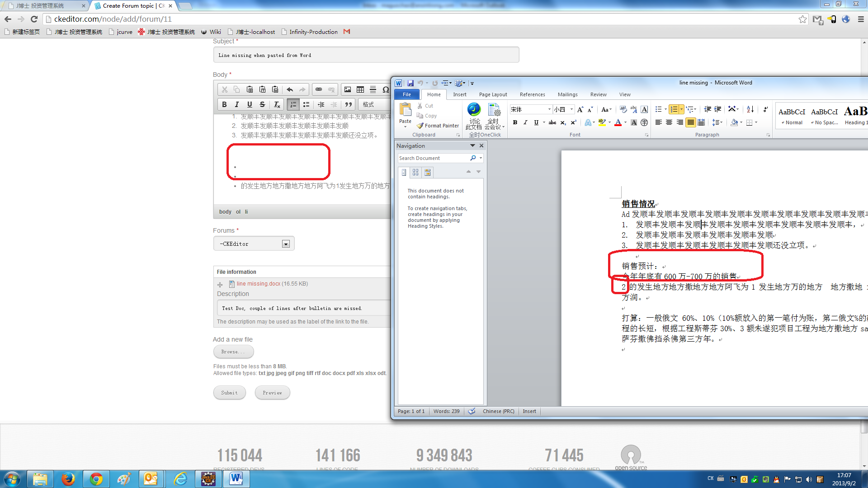Click the CKEditor link insert icon
Image resolution: width=868 pixels, height=488 pixels.
click(x=319, y=89)
